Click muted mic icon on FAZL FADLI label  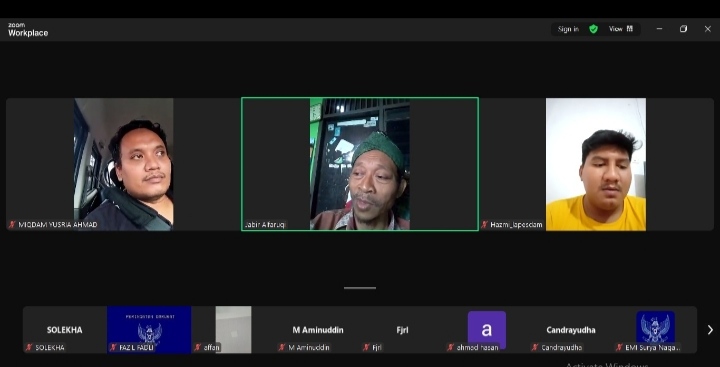pos(113,347)
